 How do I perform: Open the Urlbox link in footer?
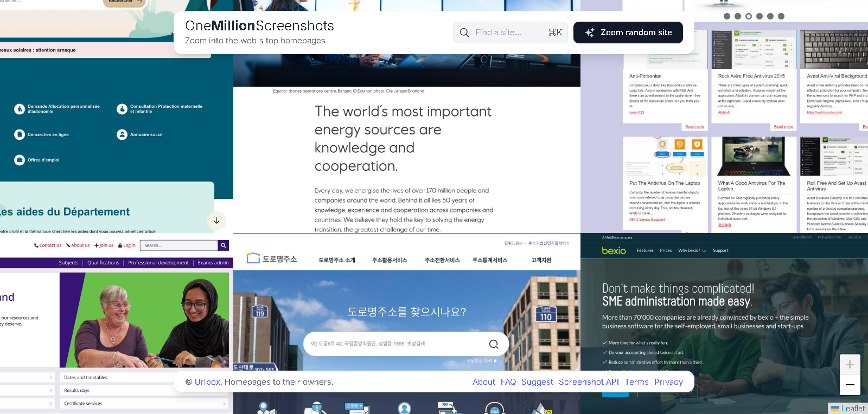207,382
